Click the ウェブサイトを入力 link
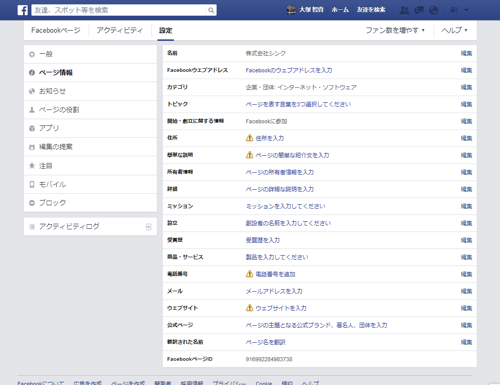The width and height of the screenshot is (500, 385). 281,308
